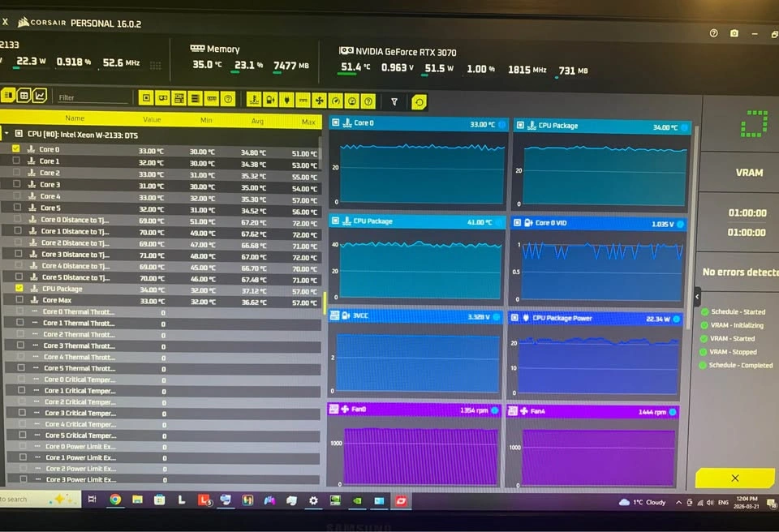Open Google Chrome from the taskbar

(x=115, y=500)
